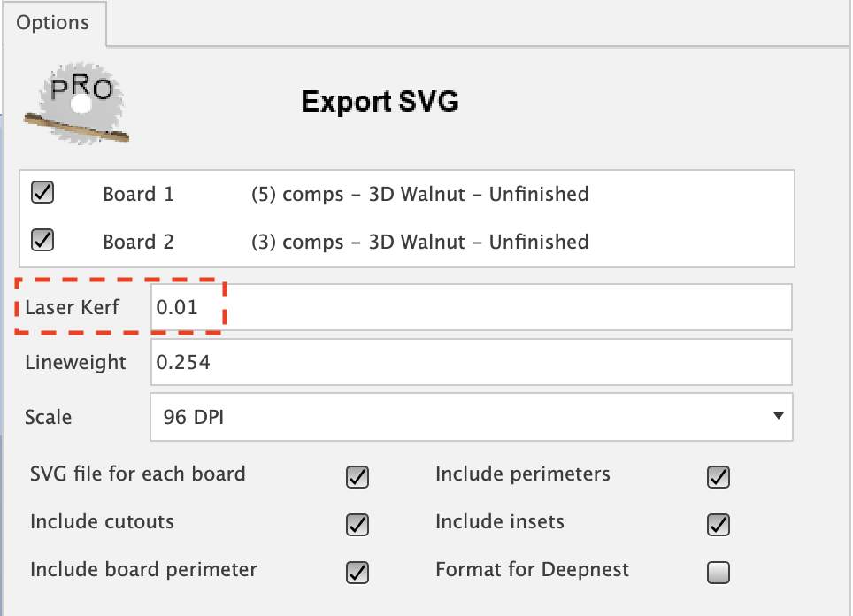Select the Board 2 row description text
Viewport: 853px width, 616px height.
pos(420,242)
